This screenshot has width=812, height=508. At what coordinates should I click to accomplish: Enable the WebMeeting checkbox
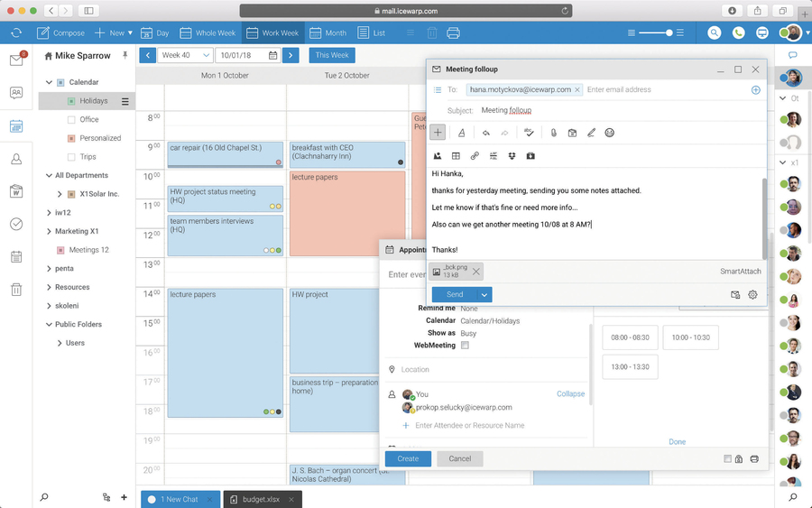[x=465, y=346]
